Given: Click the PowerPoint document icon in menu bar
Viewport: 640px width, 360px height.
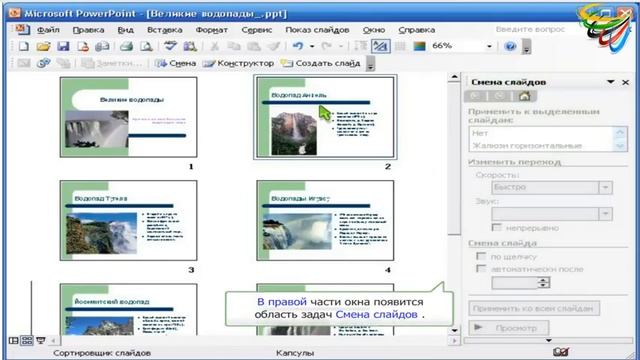Looking at the screenshot, I should point(21,29).
